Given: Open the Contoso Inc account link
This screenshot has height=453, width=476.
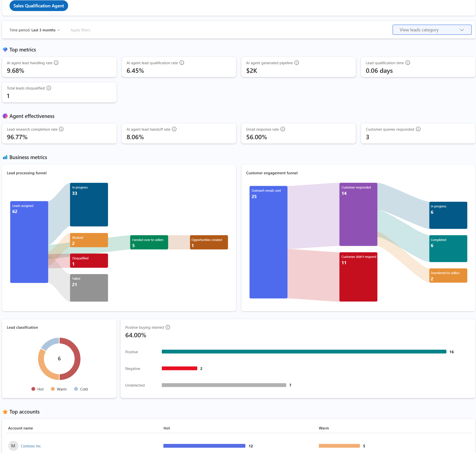Looking at the screenshot, I should click(x=31, y=446).
